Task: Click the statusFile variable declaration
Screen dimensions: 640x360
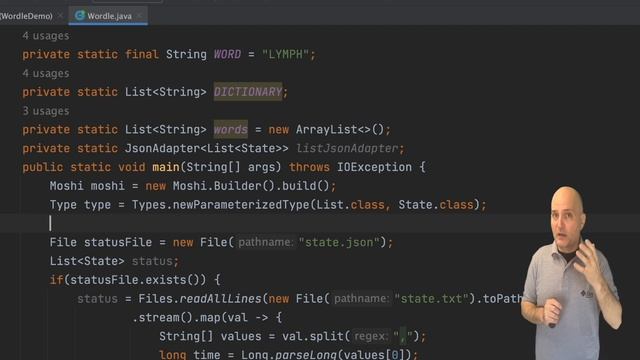Action: click(x=118, y=242)
